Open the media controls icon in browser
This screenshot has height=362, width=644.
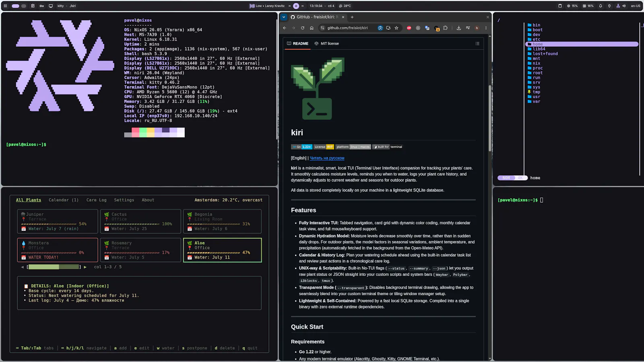point(468,28)
